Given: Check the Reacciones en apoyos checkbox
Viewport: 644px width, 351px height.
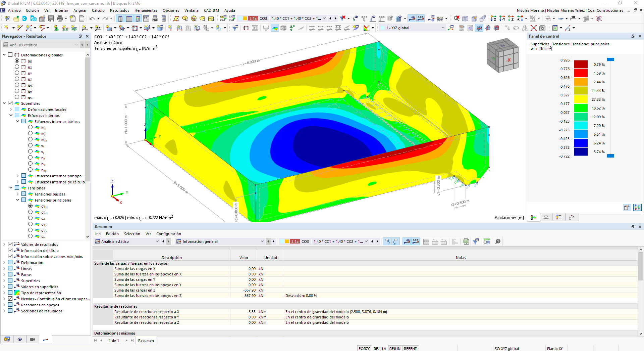Looking at the screenshot, I should (x=10, y=305).
